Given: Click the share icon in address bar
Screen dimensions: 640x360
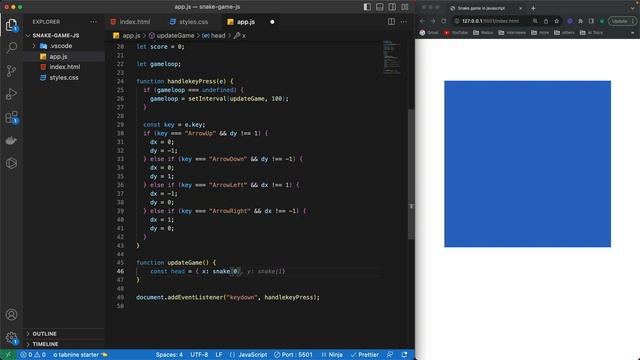Looking at the screenshot, I should (546, 21).
